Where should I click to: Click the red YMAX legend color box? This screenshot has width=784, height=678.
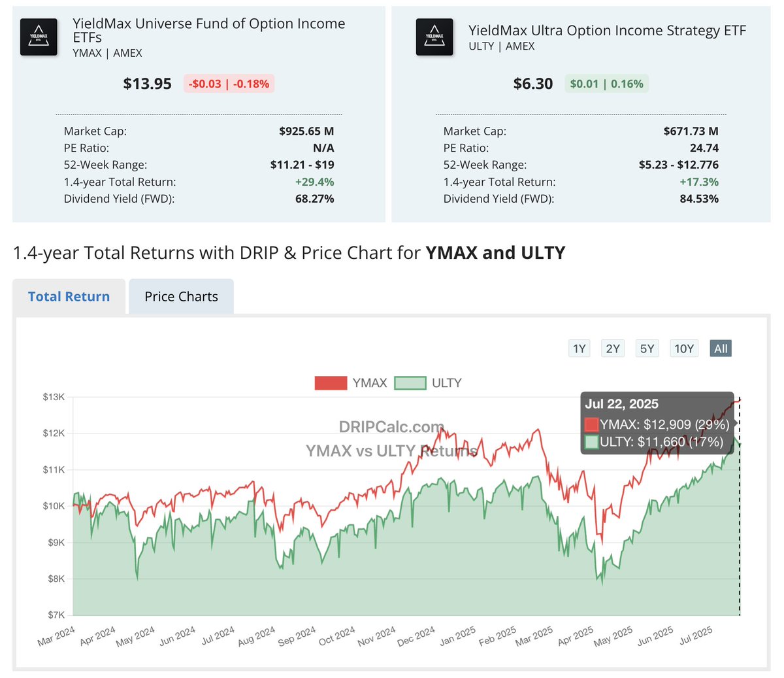(x=331, y=383)
